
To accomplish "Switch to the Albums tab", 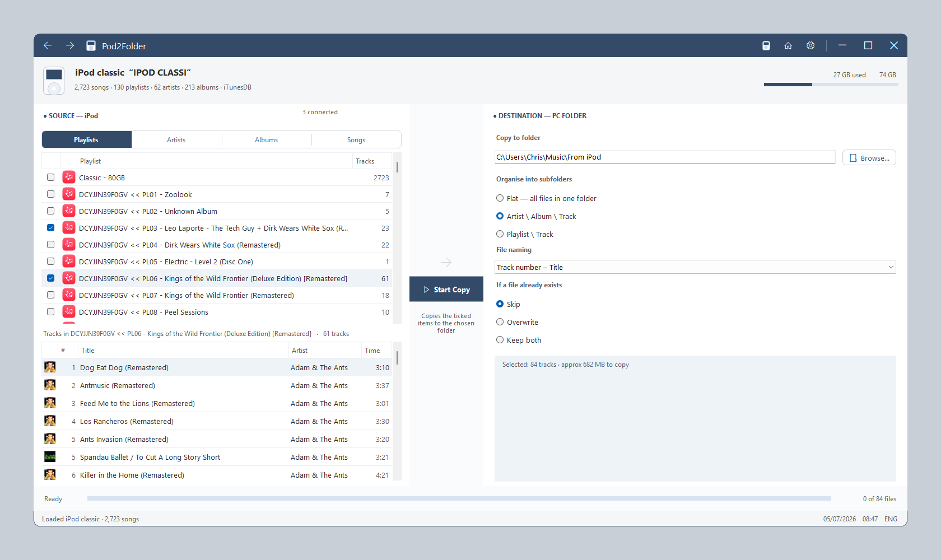I will [x=267, y=139].
